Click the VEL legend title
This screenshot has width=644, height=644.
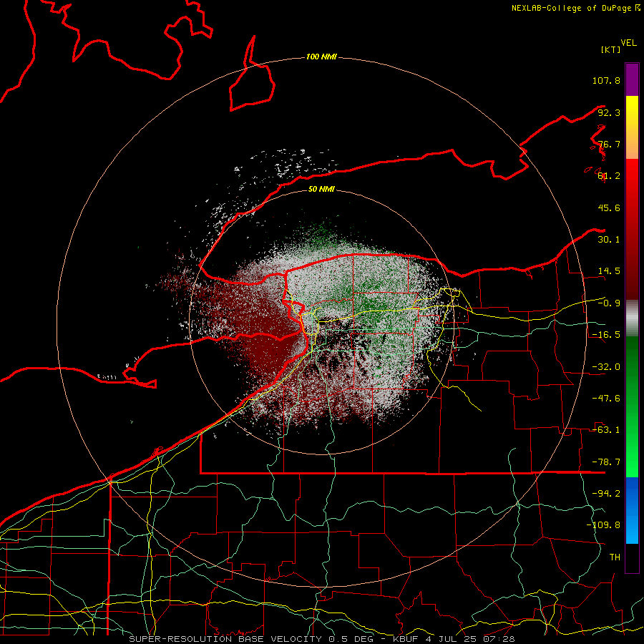point(628,43)
